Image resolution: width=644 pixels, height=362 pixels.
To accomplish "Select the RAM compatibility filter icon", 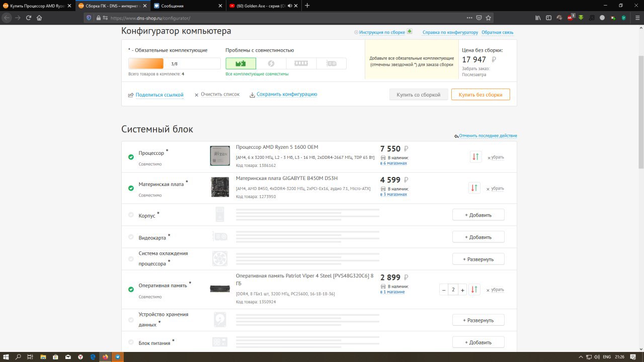I will coord(301,63).
